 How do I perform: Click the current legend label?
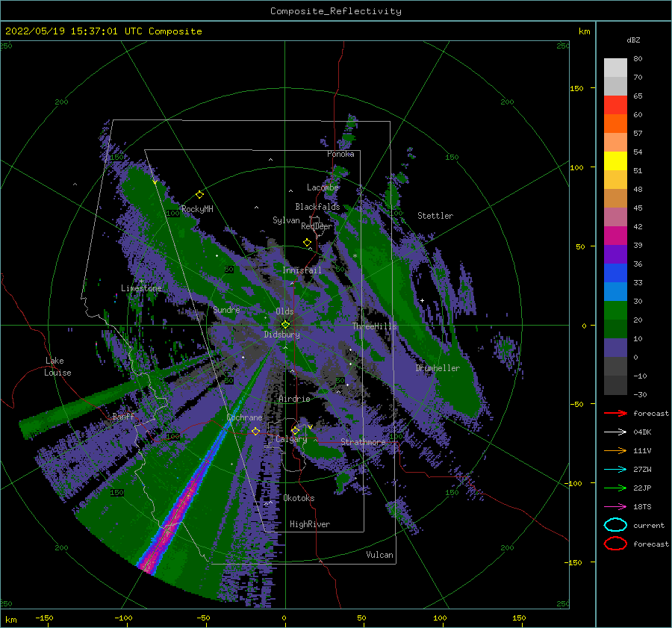point(649,526)
